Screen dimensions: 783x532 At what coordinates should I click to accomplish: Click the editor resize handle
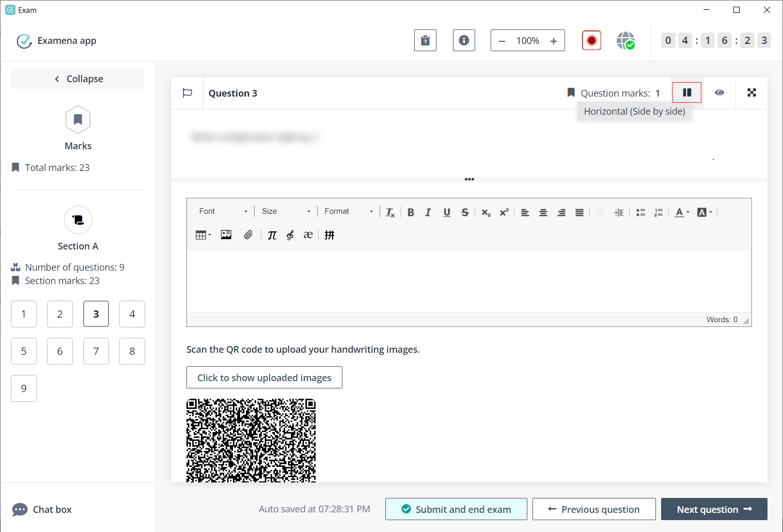click(746, 321)
